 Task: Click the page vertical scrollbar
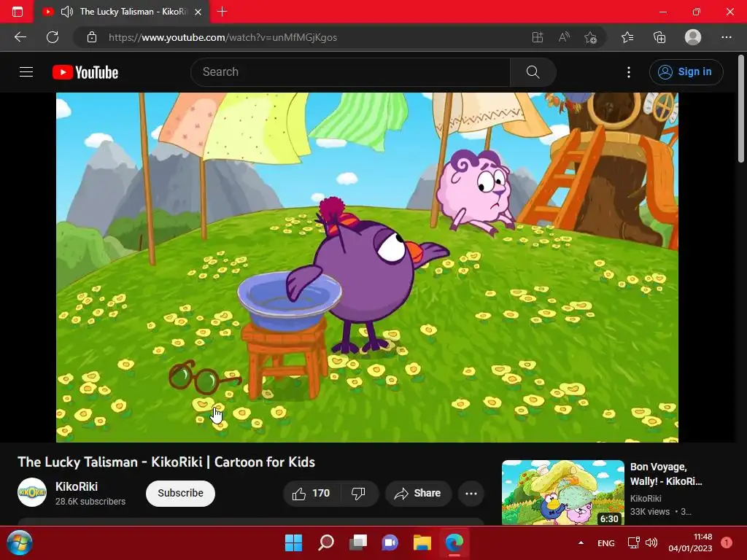[741, 109]
